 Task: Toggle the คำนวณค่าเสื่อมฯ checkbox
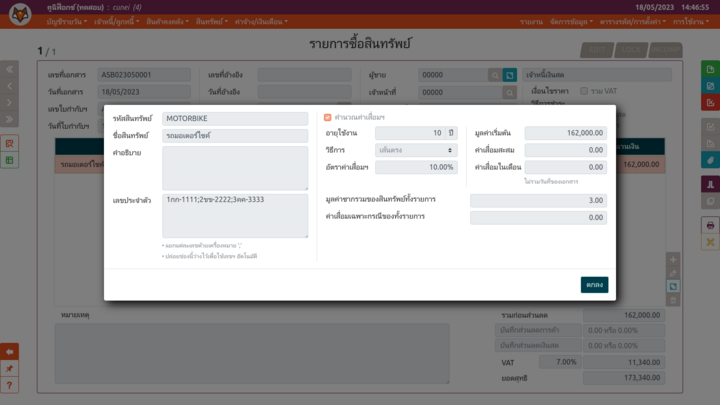coord(327,118)
